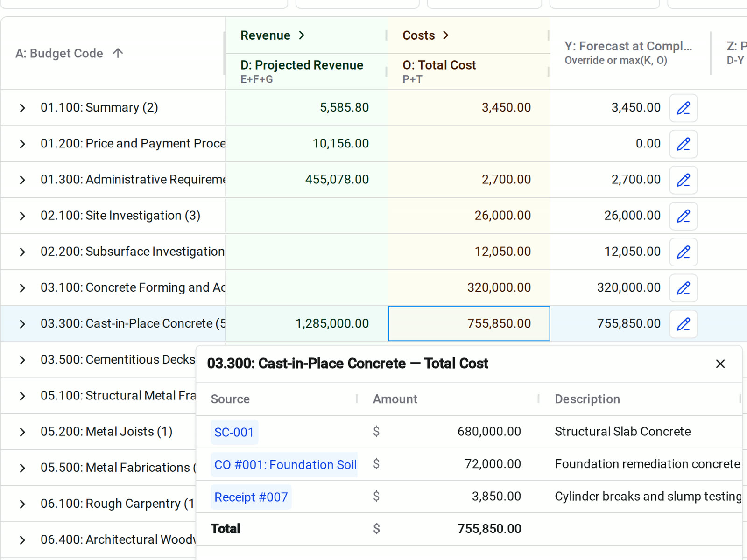Open the Receipt #007 link
The width and height of the screenshot is (747, 560).
click(x=251, y=497)
